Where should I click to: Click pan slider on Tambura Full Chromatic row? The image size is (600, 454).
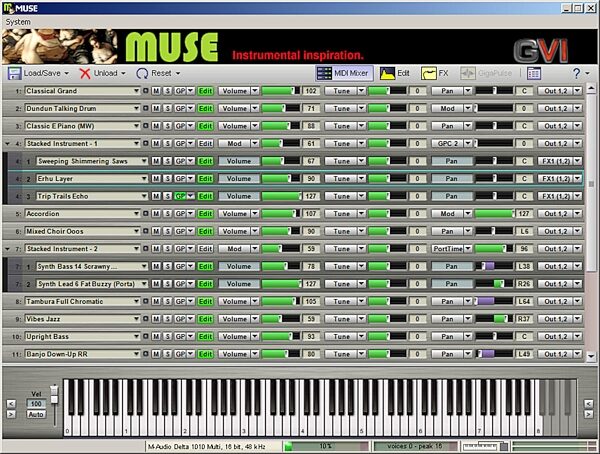(494, 301)
